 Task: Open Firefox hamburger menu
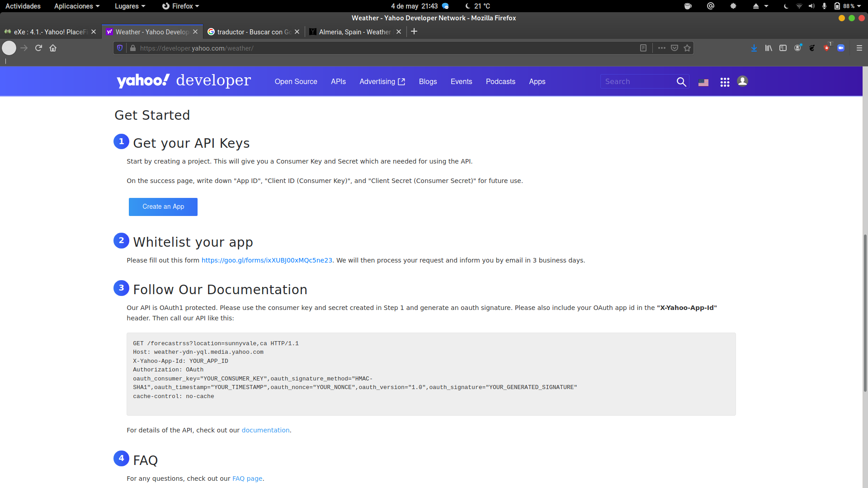[859, 48]
